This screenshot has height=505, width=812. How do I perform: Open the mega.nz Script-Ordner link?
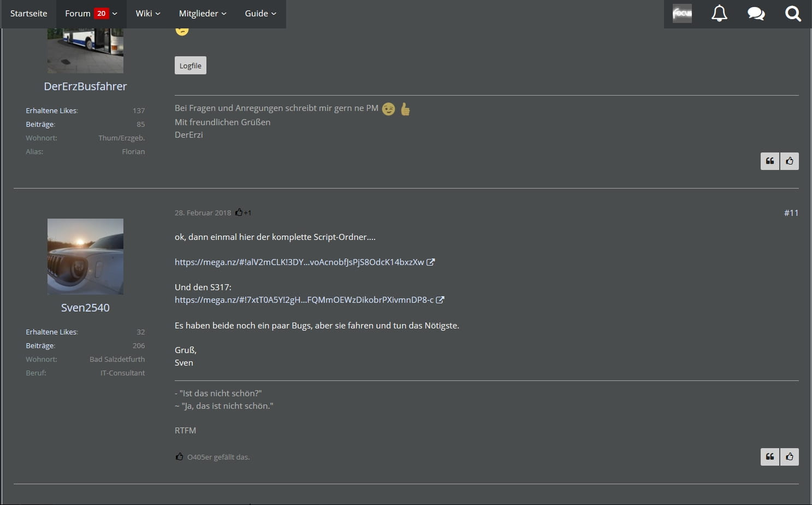[x=299, y=262]
